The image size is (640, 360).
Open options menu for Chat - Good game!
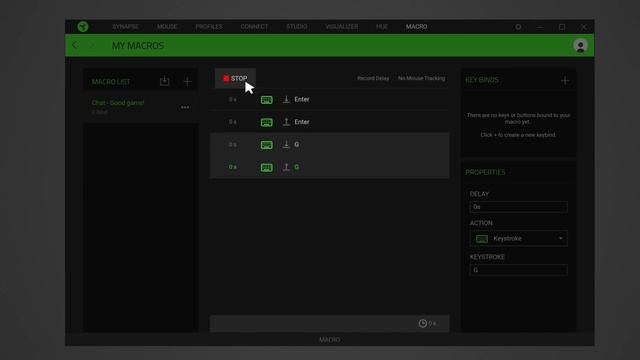click(185, 107)
